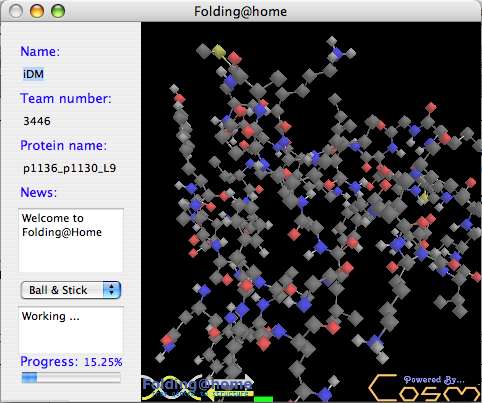This screenshot has width=482, height=403.
Task: Click the Progress: 15.25% label
Action: point(71,362)
